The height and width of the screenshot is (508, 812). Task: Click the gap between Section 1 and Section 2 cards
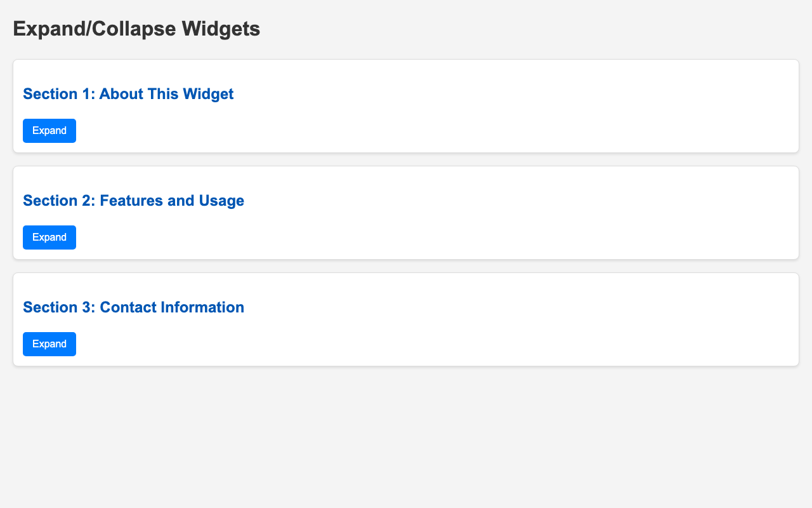(x=406, y=159)
